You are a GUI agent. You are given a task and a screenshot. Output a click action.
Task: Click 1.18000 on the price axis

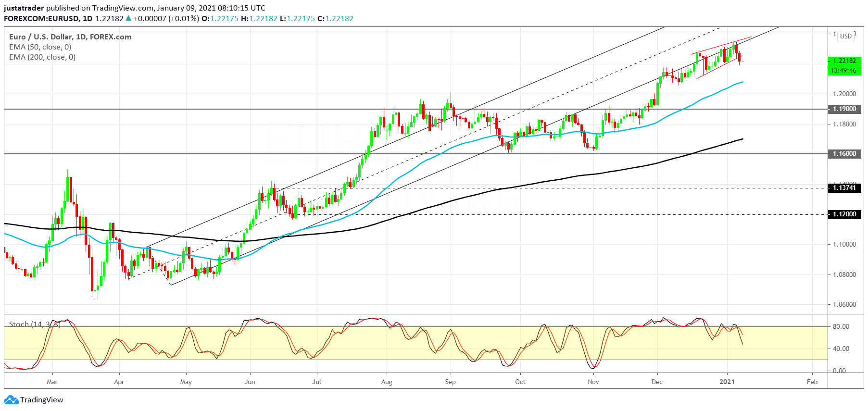point(844,124)
